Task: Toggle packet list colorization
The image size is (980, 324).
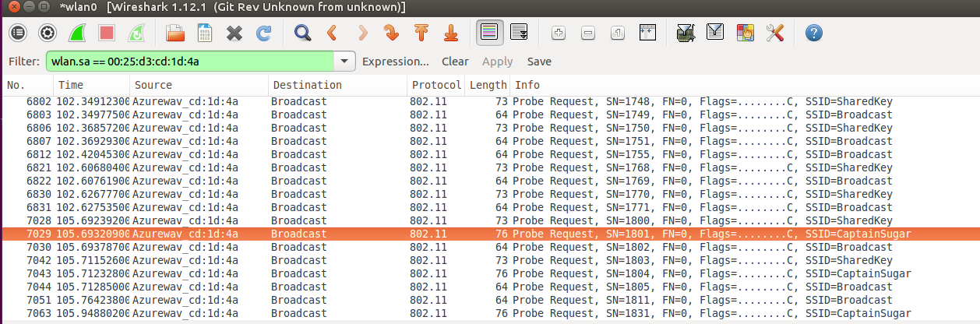Action: 489,33
